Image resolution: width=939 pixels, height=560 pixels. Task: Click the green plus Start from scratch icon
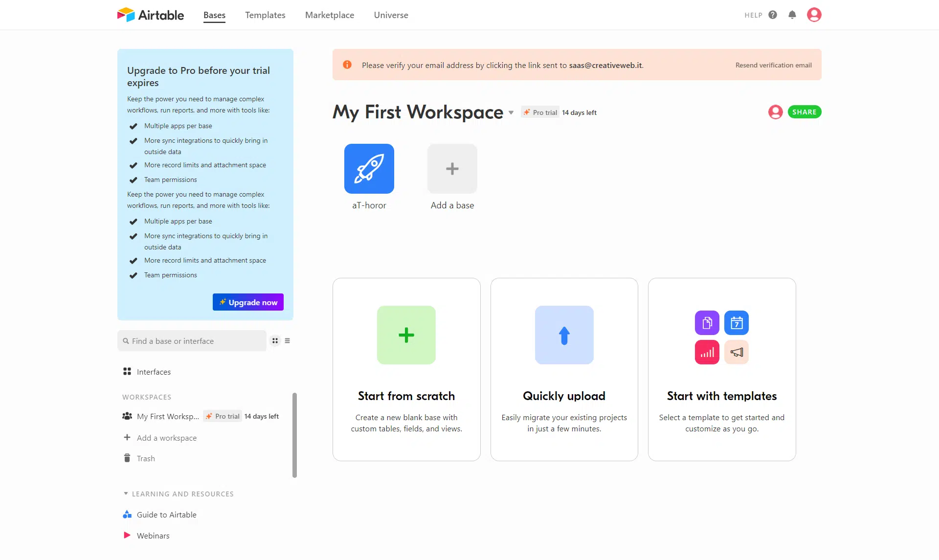click(406, 335)
